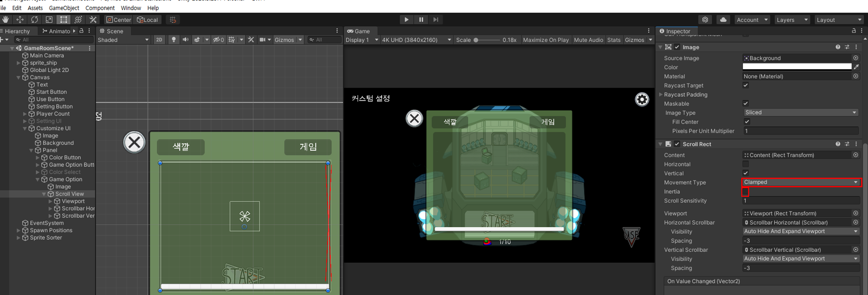The image size is (868, 295).
Task: Enable the Inertia checkbox
Action: pos(745,192)
